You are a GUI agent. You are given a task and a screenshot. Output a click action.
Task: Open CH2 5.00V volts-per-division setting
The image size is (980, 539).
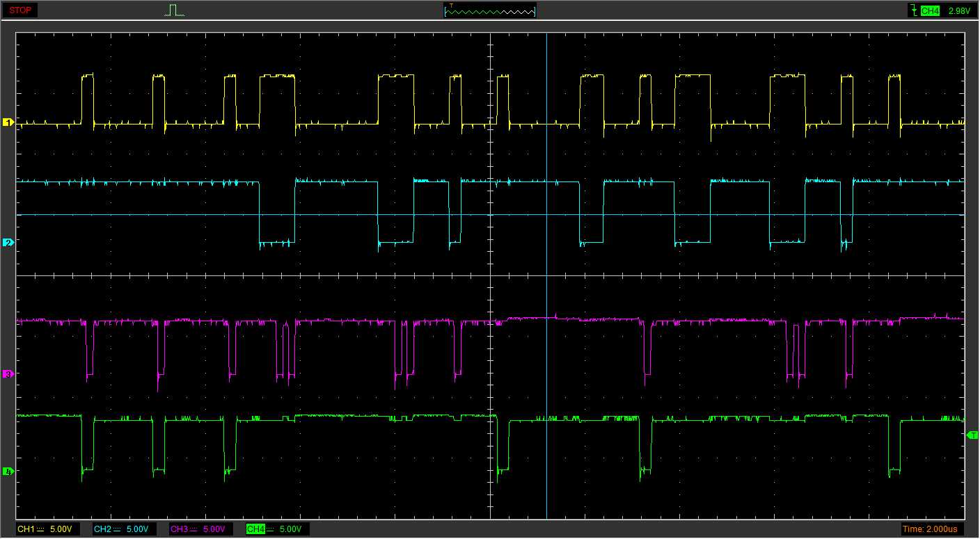[x=137, y=529]
